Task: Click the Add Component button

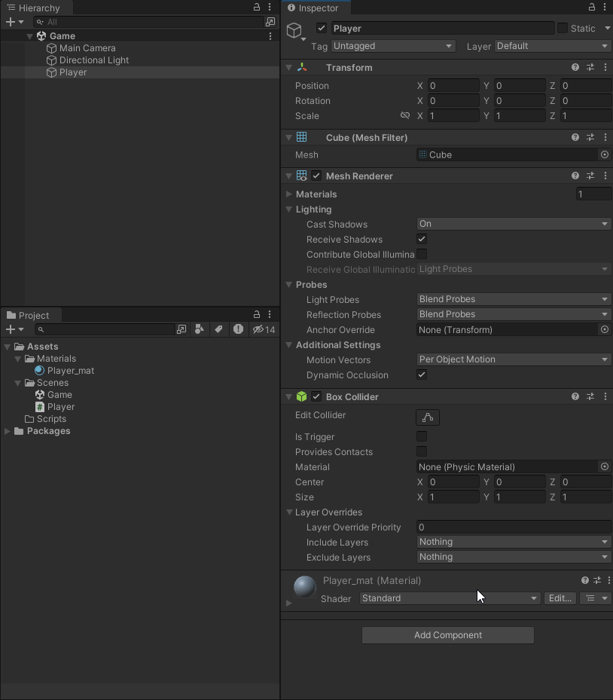Action: 447,635
